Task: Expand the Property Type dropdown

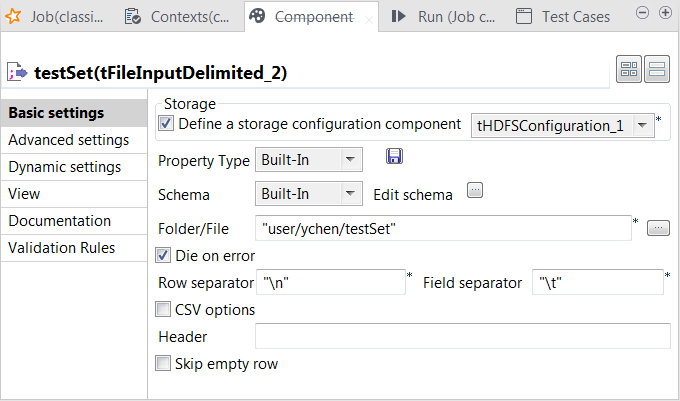Action: 350,160
